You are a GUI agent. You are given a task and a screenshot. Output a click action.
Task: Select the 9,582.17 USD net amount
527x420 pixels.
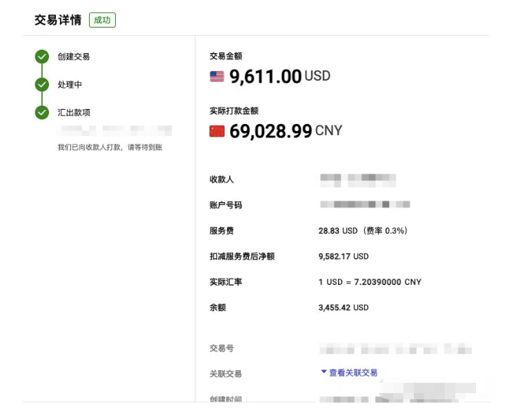(344, 257)
